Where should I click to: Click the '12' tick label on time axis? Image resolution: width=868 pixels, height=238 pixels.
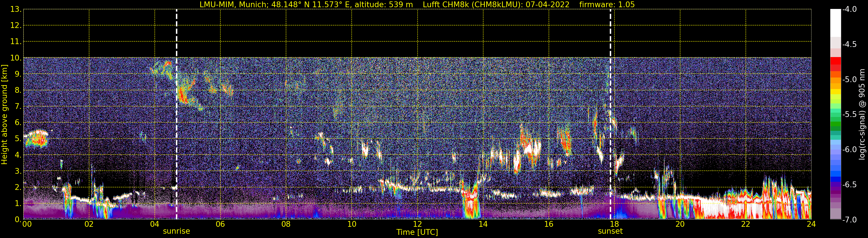point(417,224)
